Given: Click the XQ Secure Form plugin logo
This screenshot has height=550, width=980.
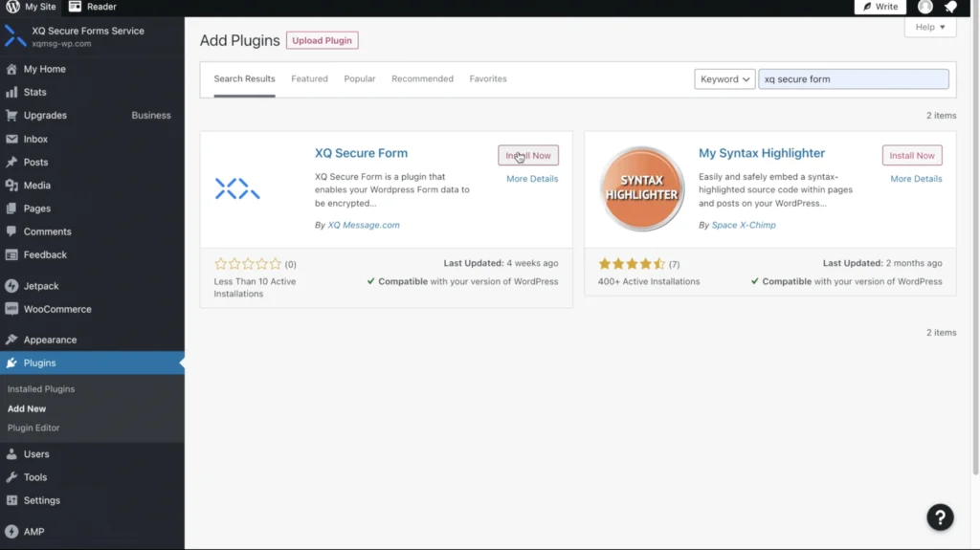Looking at the screenshot, I should point(237,188).
